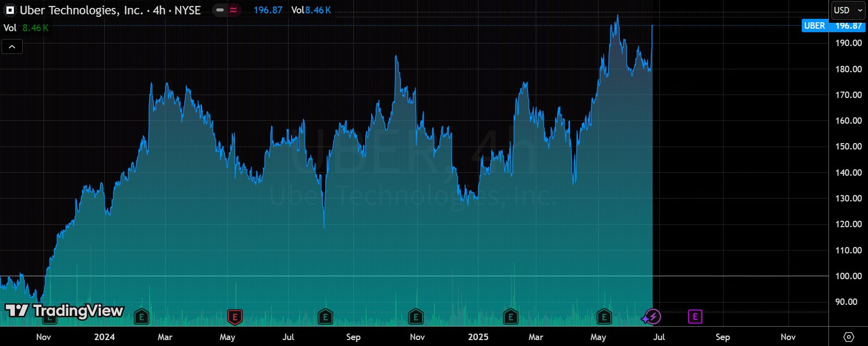Click the purple upcoming earnings marker

click(x=695, y=317)
